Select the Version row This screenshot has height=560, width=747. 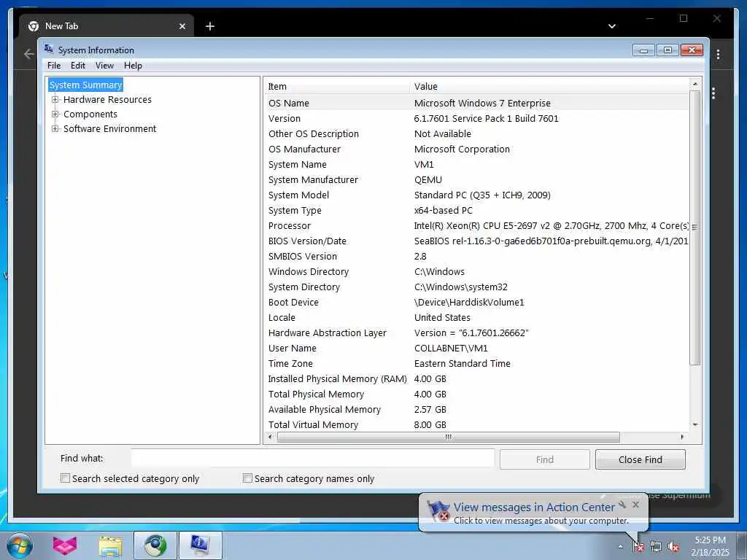tap(476, 119)
